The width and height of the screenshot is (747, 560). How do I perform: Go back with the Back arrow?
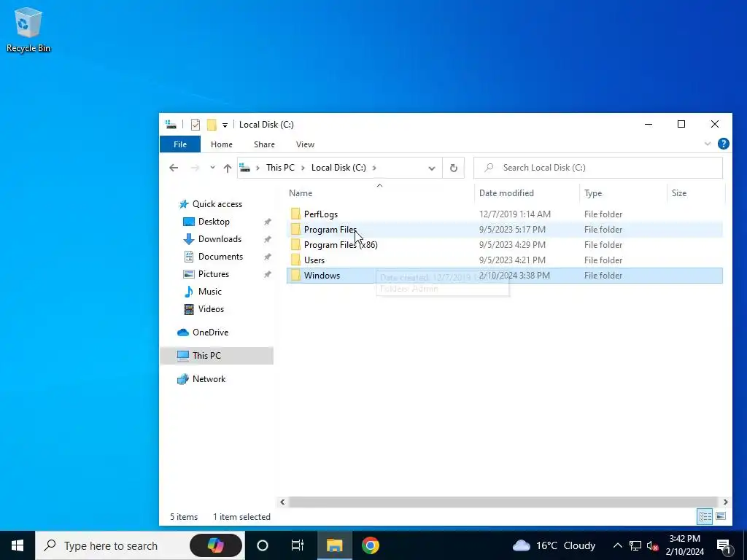pos(174,168)
